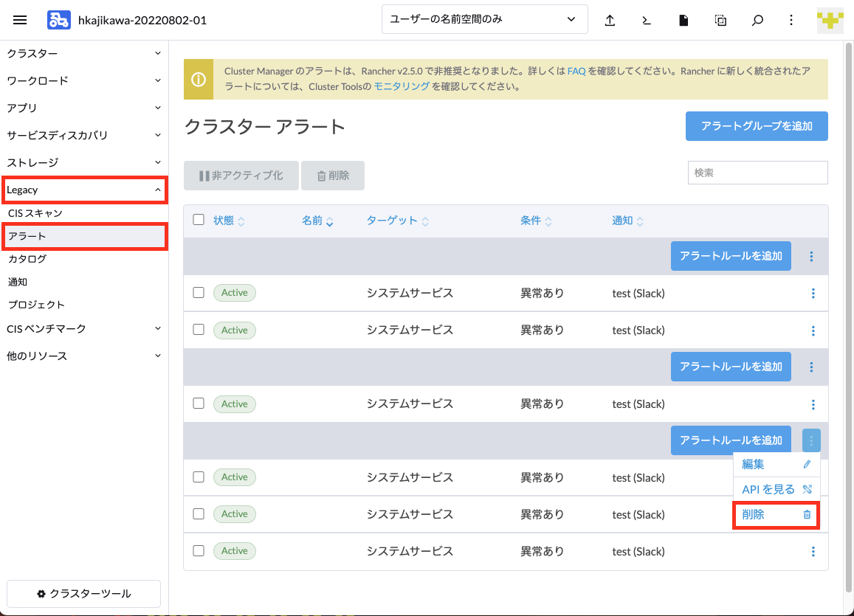Expand the クラスター sidebar section

(84, 53)
